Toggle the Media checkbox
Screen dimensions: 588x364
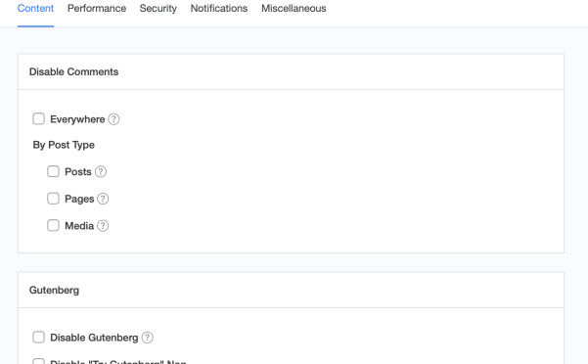coord(53,225)
